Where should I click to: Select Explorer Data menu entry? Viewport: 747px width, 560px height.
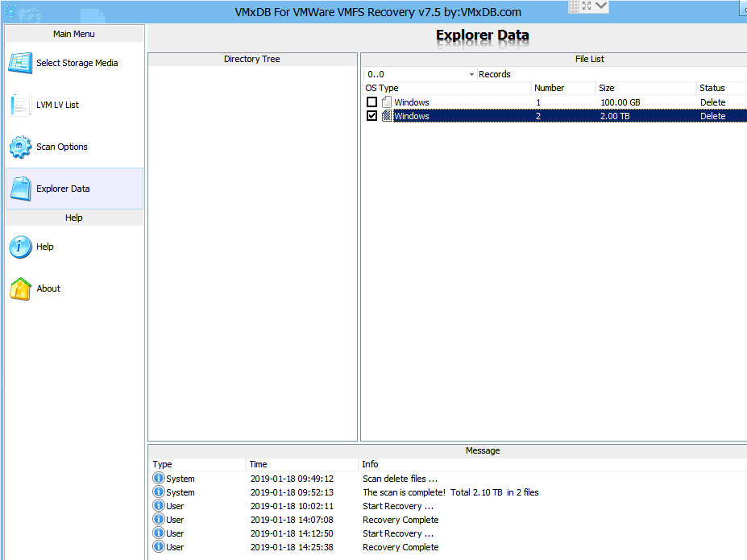tap(74, 189)
